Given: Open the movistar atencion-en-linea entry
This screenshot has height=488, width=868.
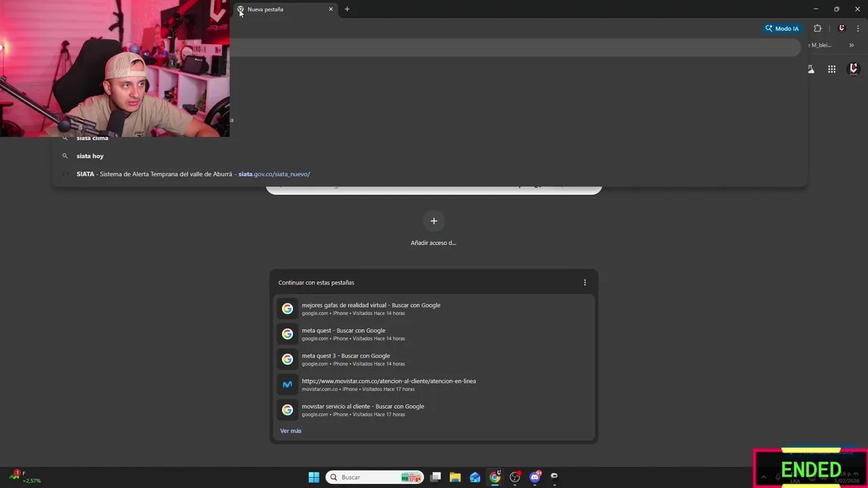Looking at the screenshot, I should [434, 385].
